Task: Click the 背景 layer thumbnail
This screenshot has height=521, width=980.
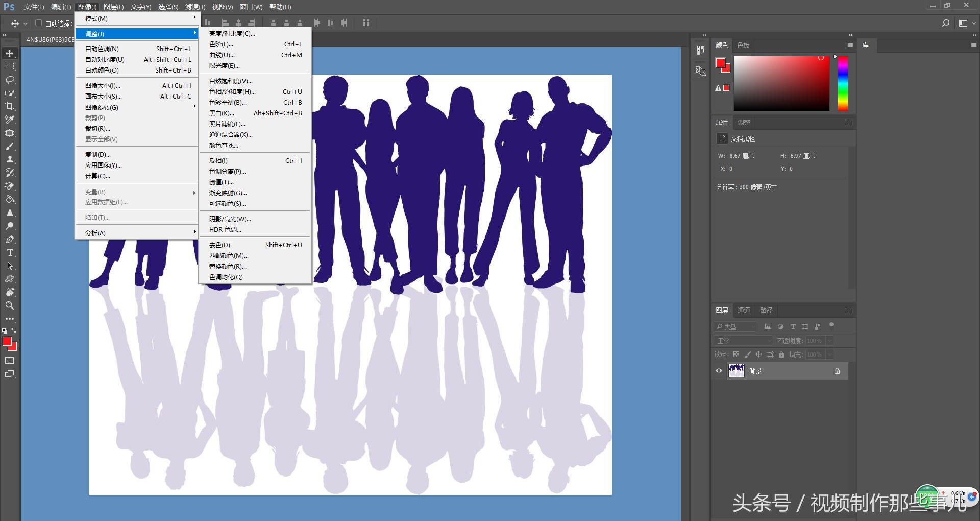Action: (x=736, y=371)
